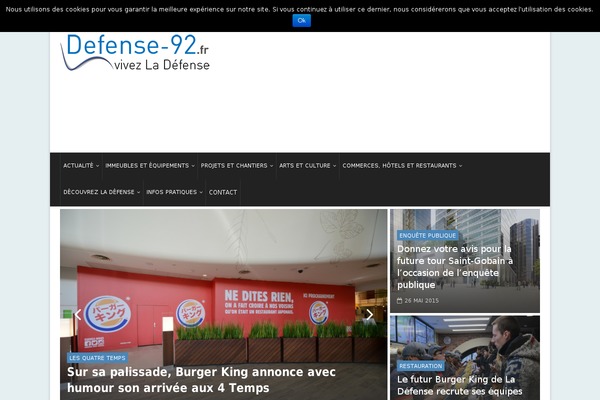Open Projets et Chantiers menu

pyautogui.click(x=234, y=166)
